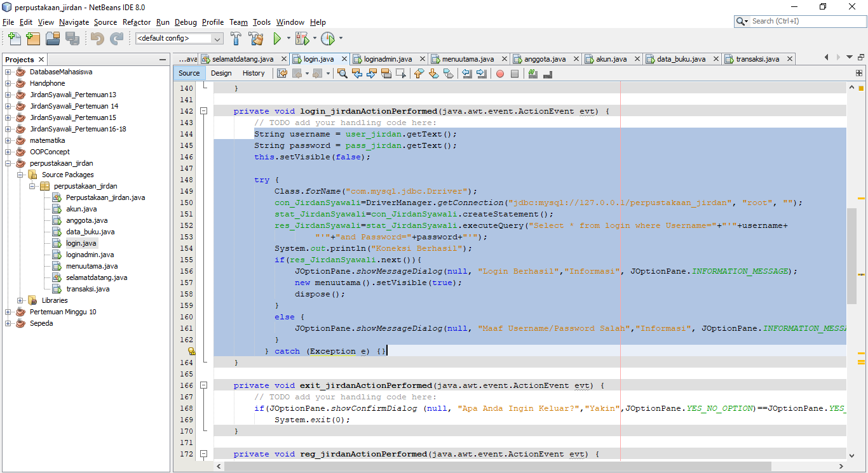Click the Undo icon in the toolbar
Screen dimensions: 868x473
[x=96, y=38]
